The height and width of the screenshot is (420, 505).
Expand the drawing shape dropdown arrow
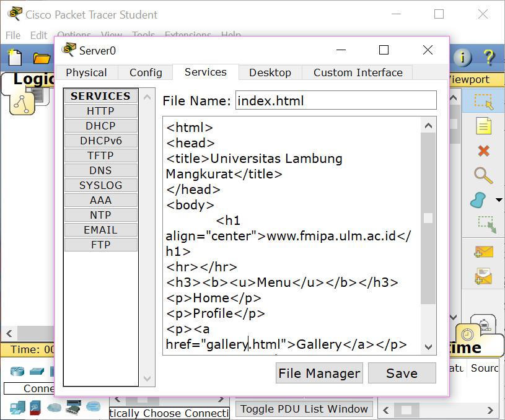click(499, 200)
